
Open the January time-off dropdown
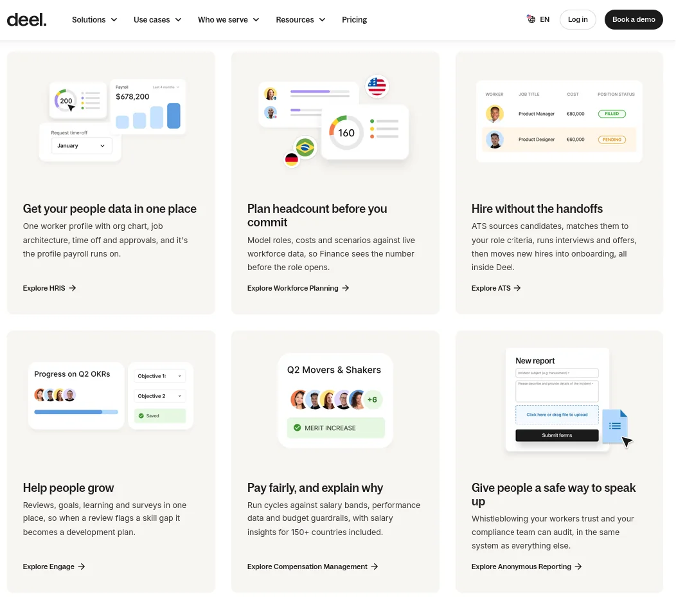tap(82, 146)
